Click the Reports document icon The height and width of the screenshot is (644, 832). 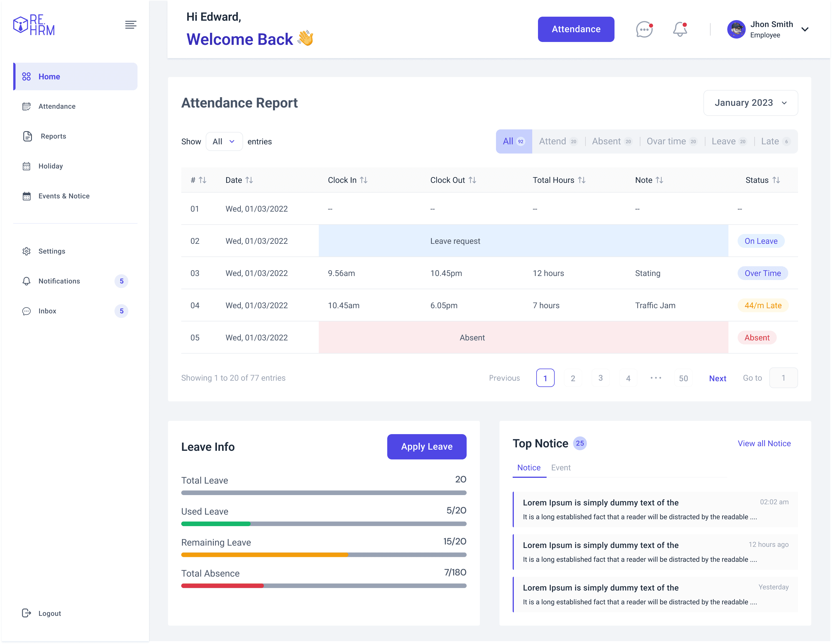click(x=27, y=136)
